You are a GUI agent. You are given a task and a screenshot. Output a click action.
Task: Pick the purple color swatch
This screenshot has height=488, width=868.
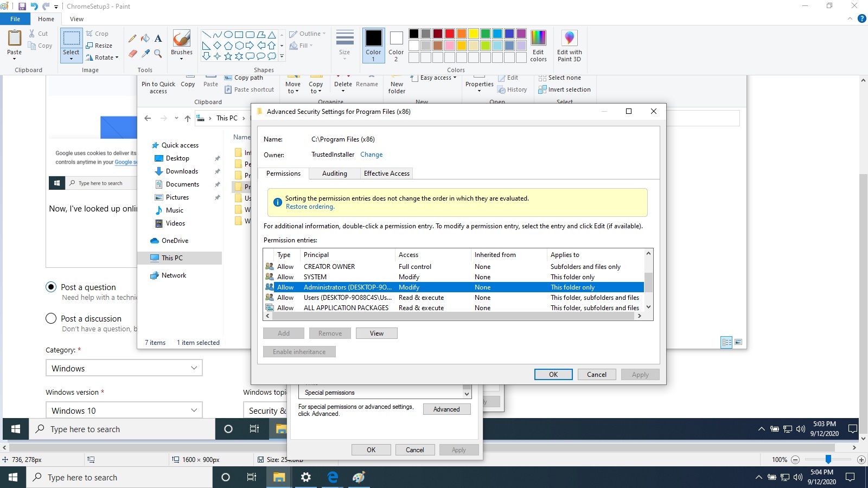pyautogui.click(x=521, y=34)
